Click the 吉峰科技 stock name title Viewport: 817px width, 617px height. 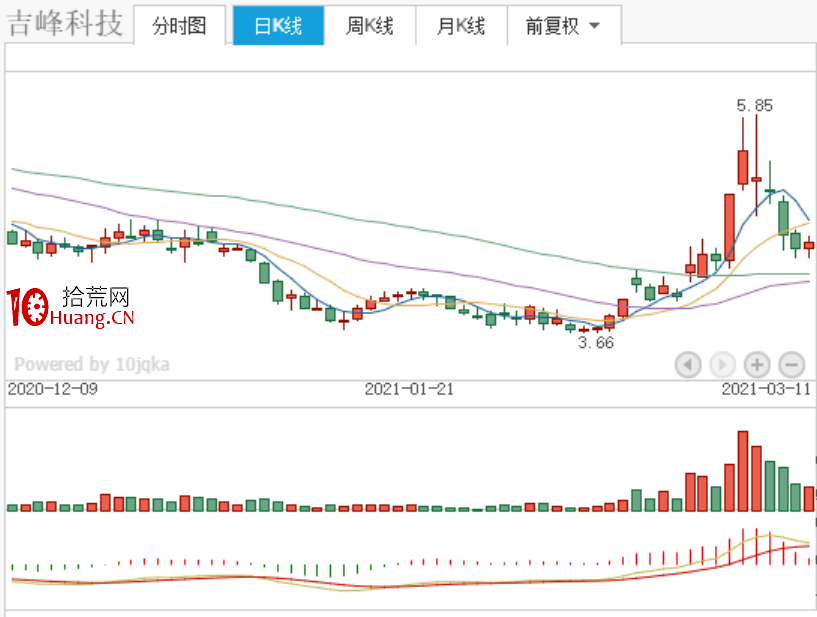pyautogui.click(x=65, y=23)
